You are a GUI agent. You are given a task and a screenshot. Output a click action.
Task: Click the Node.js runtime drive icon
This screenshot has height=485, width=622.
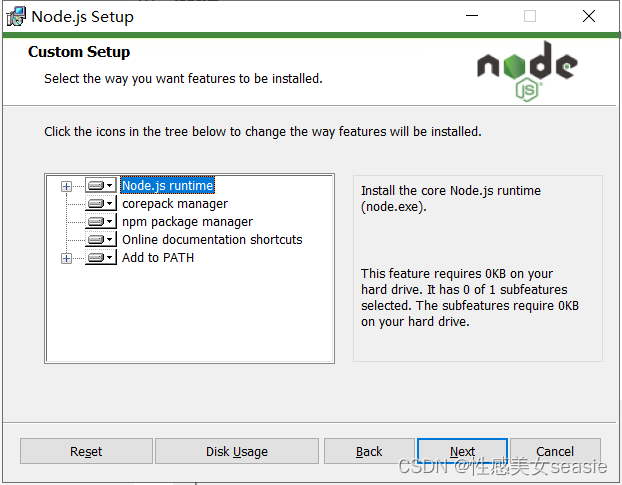pyautogui.click(x=100, y=186)
